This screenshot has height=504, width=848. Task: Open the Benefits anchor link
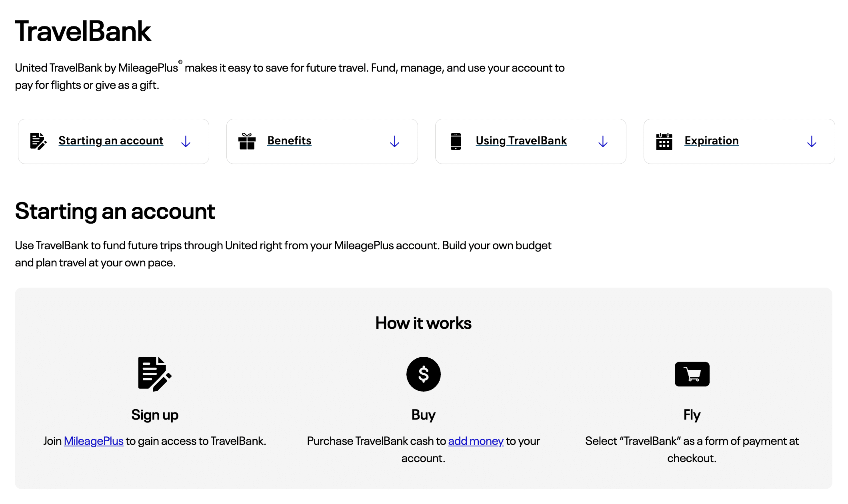[289, 141]
